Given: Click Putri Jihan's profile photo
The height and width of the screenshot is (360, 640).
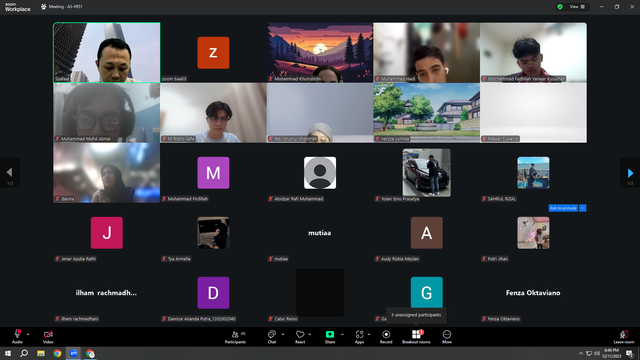Looking at the screenshot, I should (533, 233).
